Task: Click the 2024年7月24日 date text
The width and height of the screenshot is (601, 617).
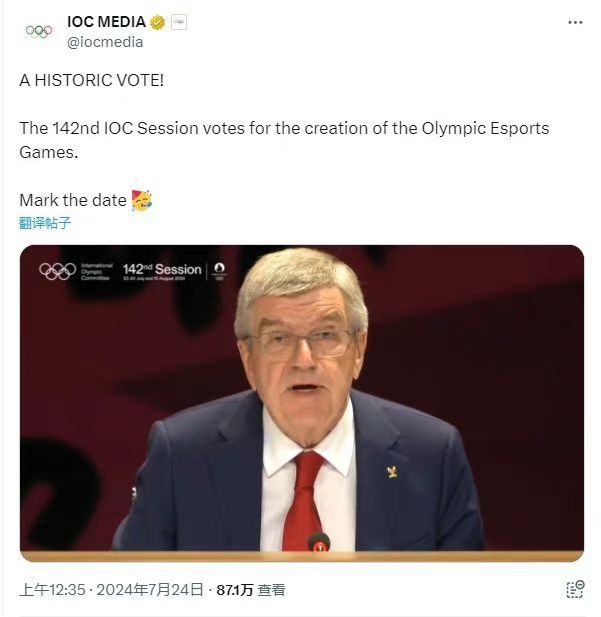Action: coord(150,590)
